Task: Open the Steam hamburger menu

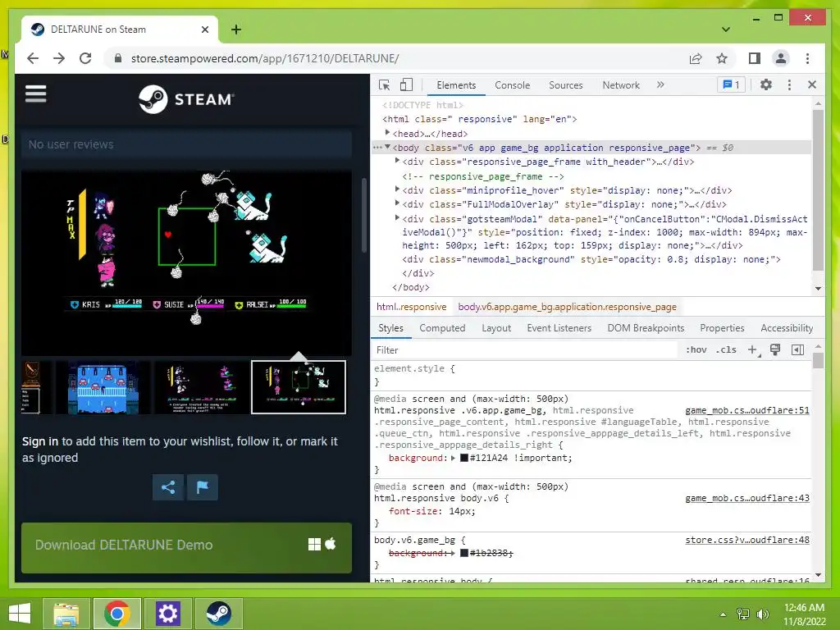Action: click(36, 94)
